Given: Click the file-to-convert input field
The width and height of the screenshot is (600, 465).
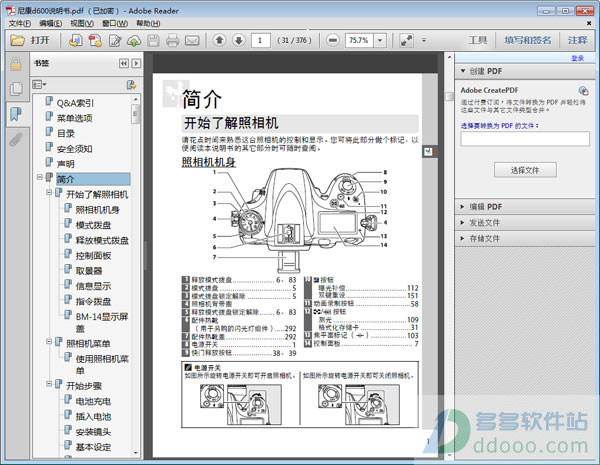Looking at the screenshot, I should point(525,139).
